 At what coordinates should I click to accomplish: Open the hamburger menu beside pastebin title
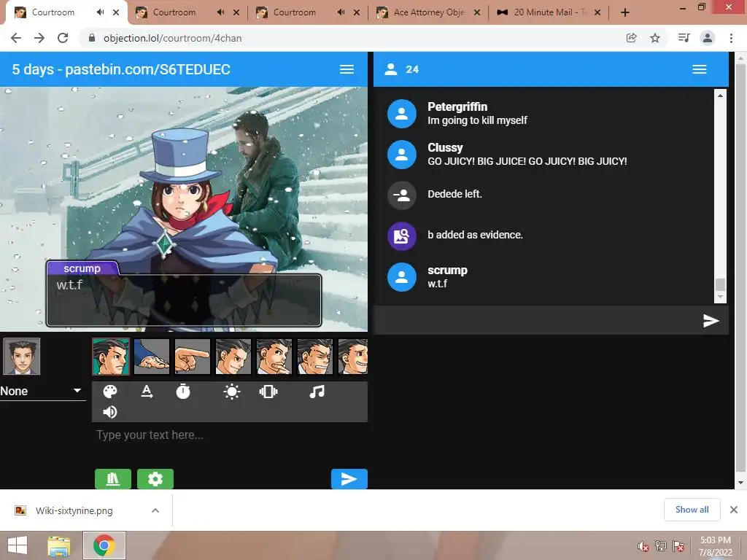click(x=347, y=69)
